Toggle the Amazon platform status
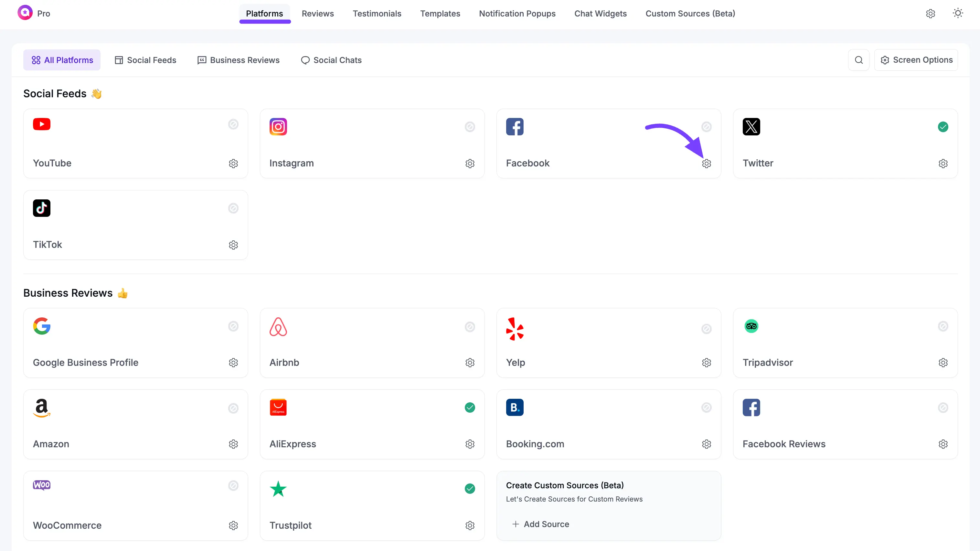This screenshot has width=980, height=551. (x=233, y=408)
